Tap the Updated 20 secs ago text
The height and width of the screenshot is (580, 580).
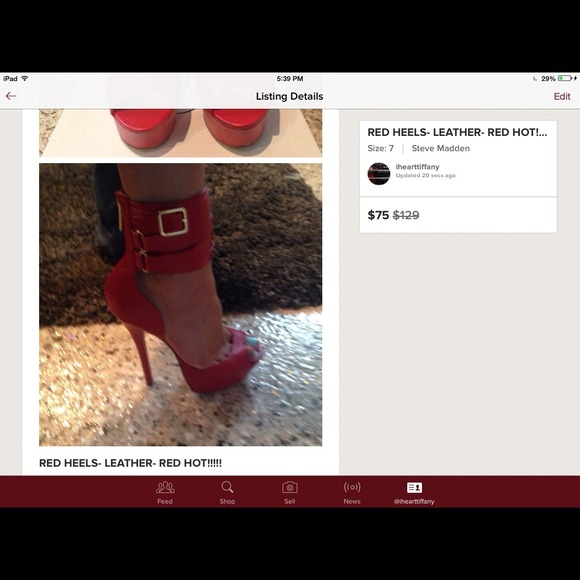(x=426, y=175)
